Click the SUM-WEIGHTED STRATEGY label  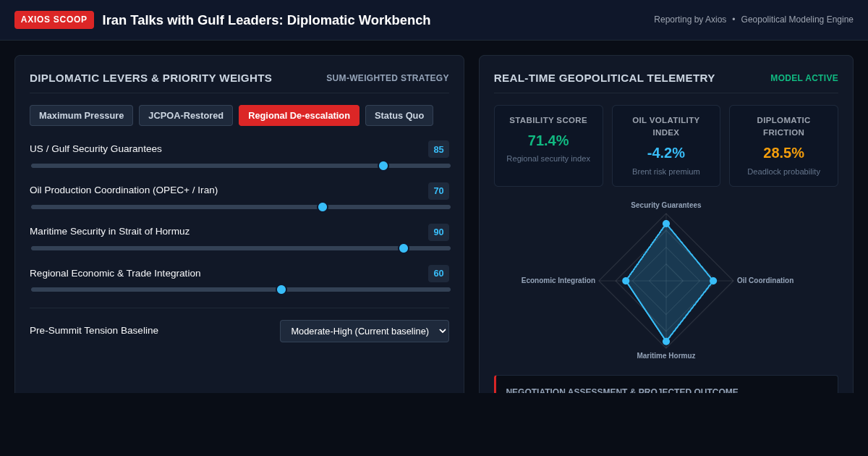coord(388,78)
